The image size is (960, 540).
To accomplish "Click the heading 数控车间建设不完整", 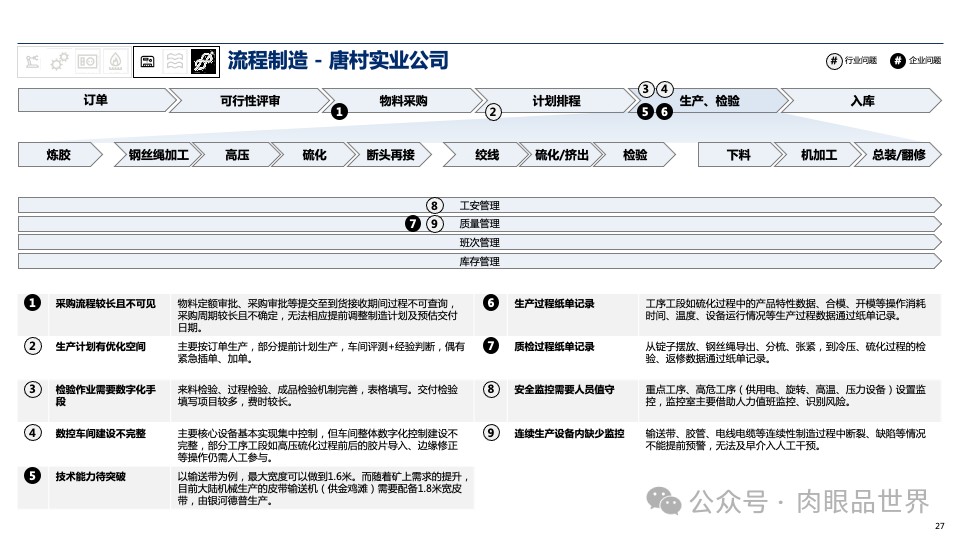I will coord(100,433).
